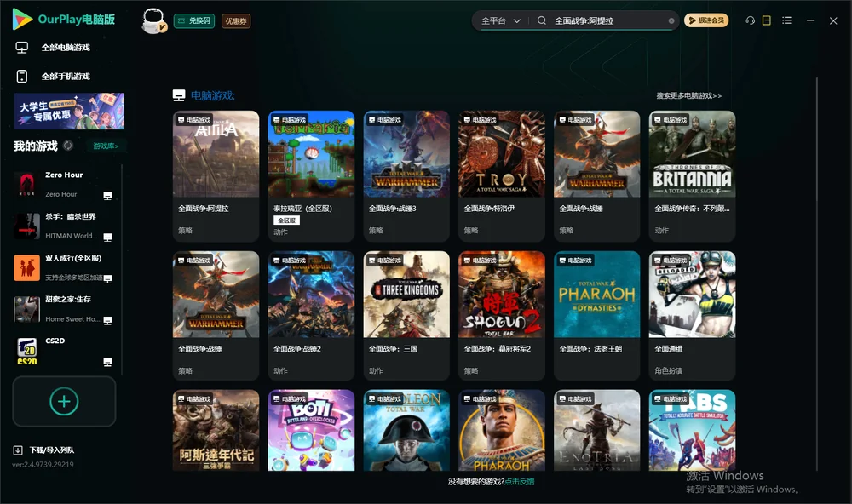Screen dimensions: 852x504
Task: Open the TABS game cover thumbnail
Action: 692,430
